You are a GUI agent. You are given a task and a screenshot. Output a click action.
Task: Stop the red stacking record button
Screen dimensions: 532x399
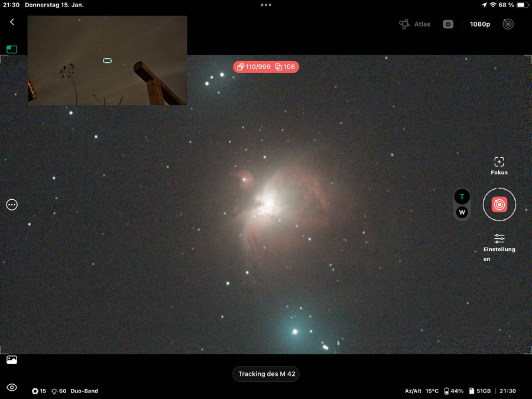coord(499,205)
